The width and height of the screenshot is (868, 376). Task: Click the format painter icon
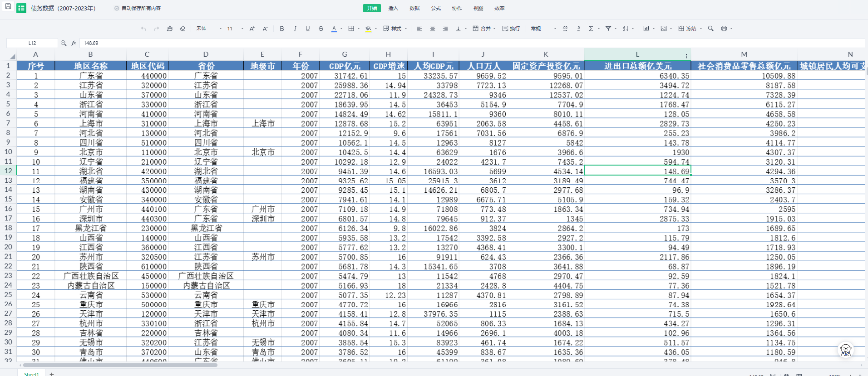point(170,29)
